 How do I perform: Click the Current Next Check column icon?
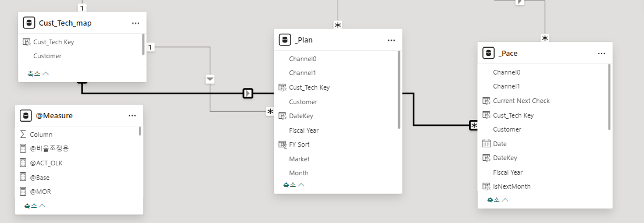[x=486, y=101]
